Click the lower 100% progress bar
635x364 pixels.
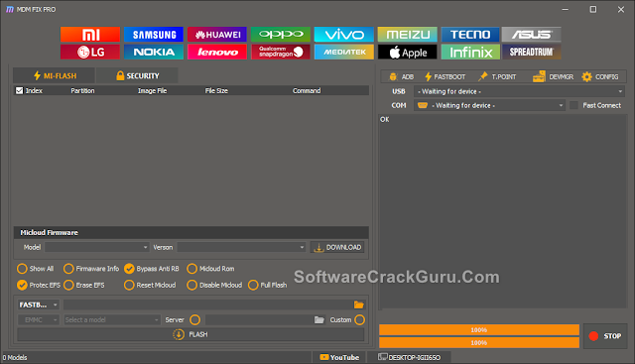(479, 342)
